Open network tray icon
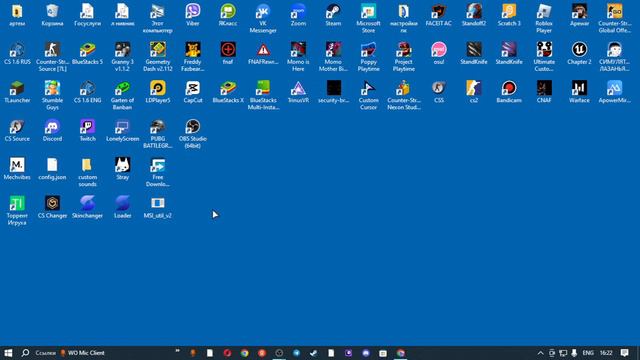Screen dimensions: 640x360 pos(563,353)
